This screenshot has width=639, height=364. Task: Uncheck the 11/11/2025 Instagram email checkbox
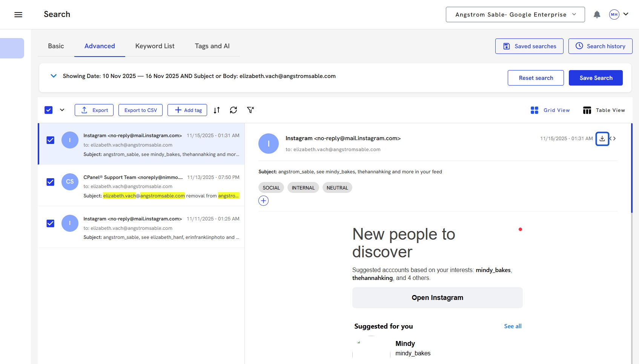pos(50,223)
